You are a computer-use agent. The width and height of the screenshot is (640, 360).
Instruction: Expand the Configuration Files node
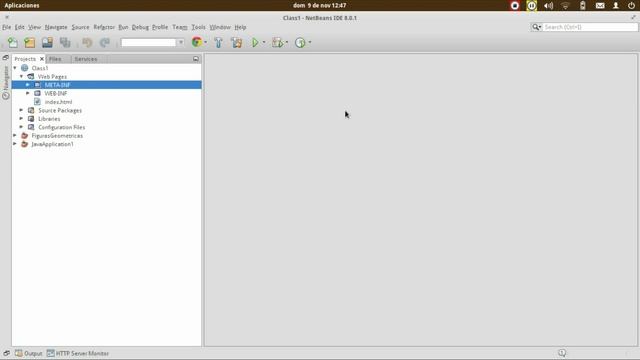click(21, 127)
